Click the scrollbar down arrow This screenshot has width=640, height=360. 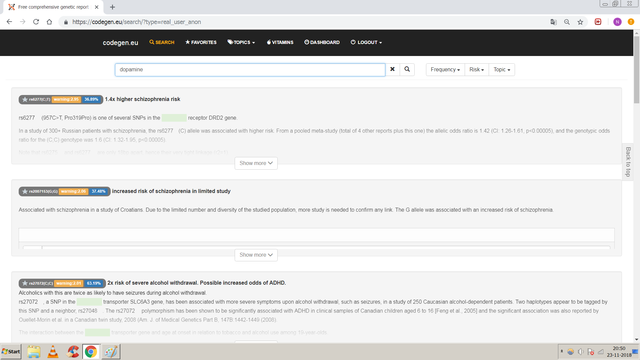coord(636,339)
